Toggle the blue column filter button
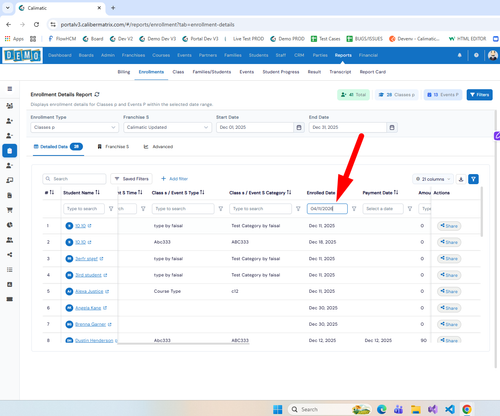The width and height of the screenshot is (500, 416). [x=473, y=179]
